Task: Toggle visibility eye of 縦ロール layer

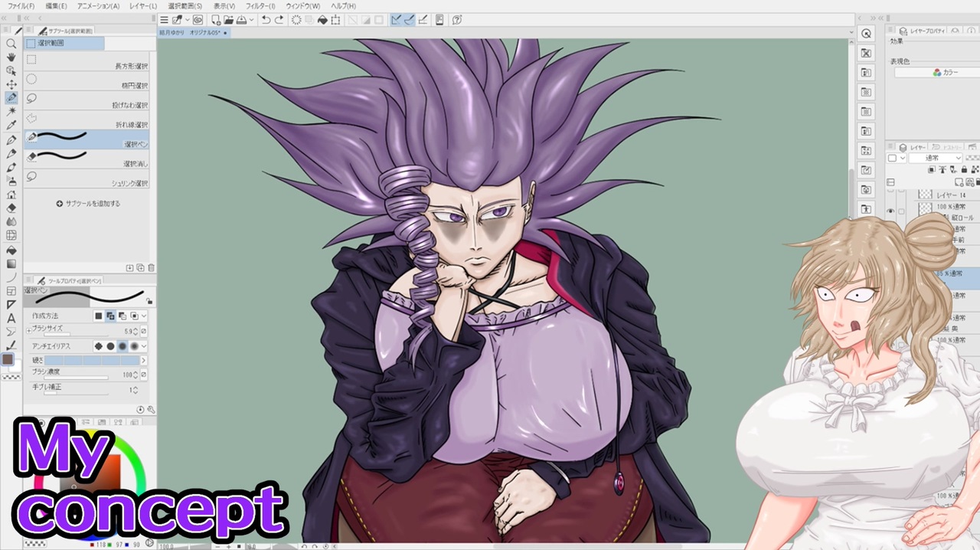Action: (x=890, y=211)
